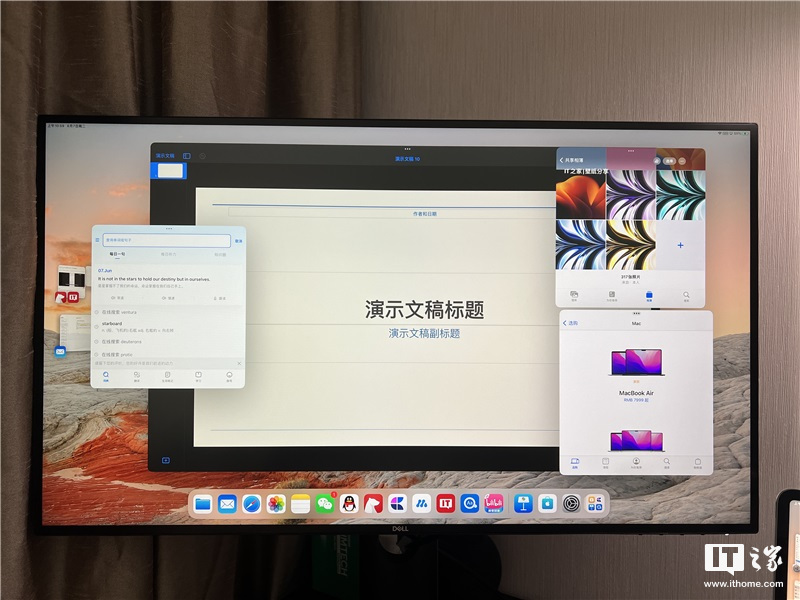Open the dictionary window three-dot multitasking menu
The height and width of the screenshot is (600, 800).
coord(169,229)
